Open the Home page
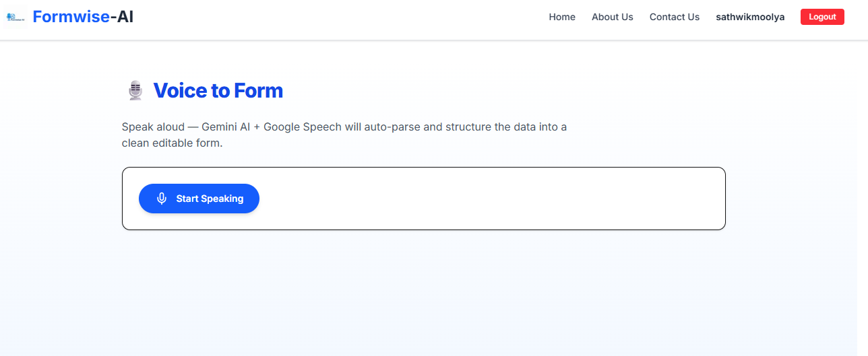868x356 pixels. (562, 17)
